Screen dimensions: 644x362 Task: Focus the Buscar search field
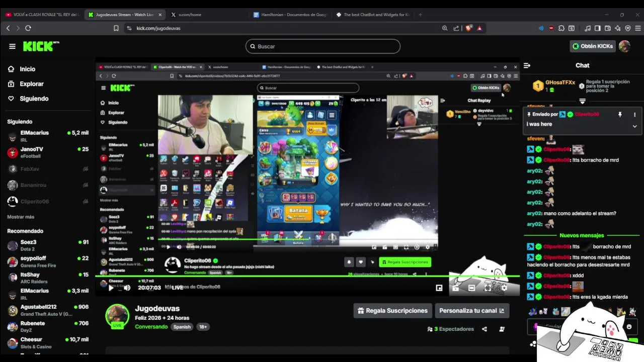[323, 46]
